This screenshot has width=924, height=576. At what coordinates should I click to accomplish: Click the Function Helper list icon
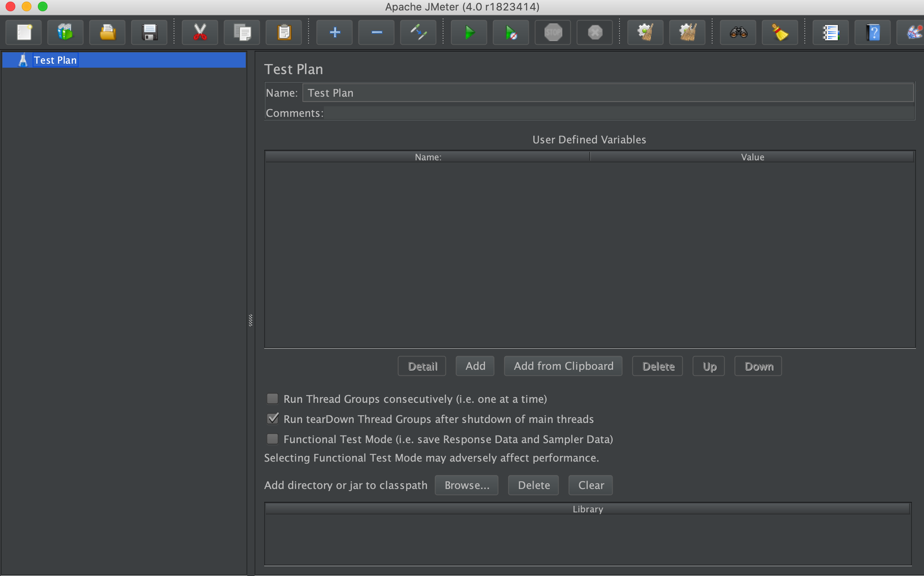tap(831, 32)
